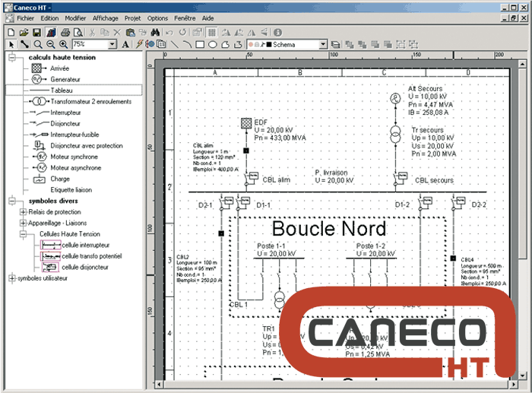Click the Find binoculars icon

[155, 33]
